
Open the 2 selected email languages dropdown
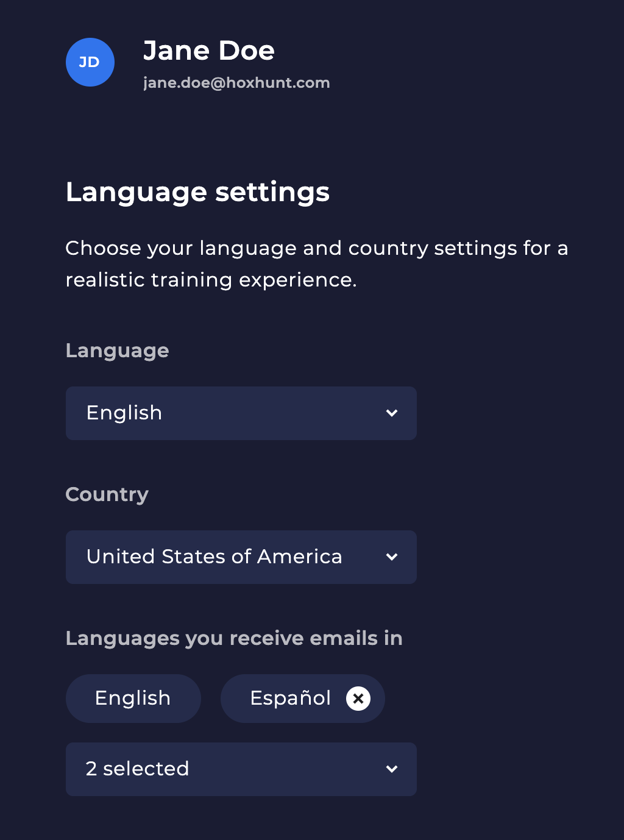(241, 769)
